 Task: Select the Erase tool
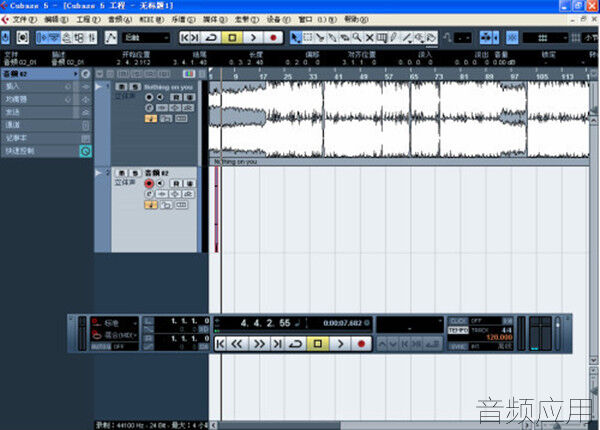point(344,37)
